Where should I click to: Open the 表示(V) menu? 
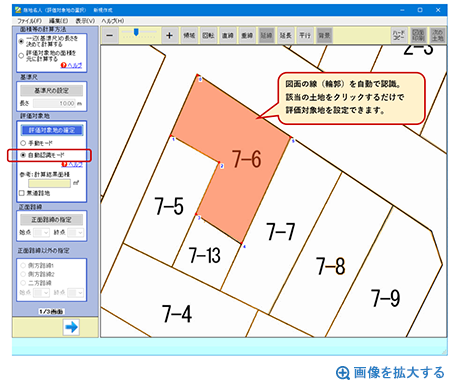(x=85, y=21)
